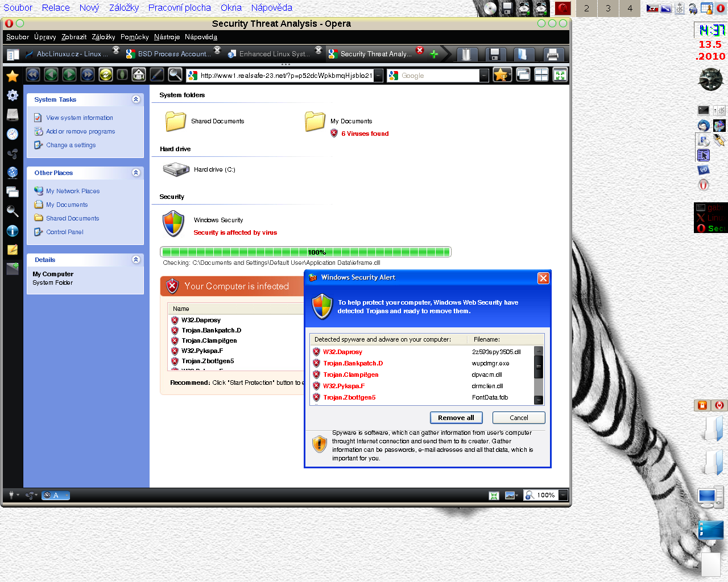
Task: Click the View system information link
Action: [x=80, y=118]
